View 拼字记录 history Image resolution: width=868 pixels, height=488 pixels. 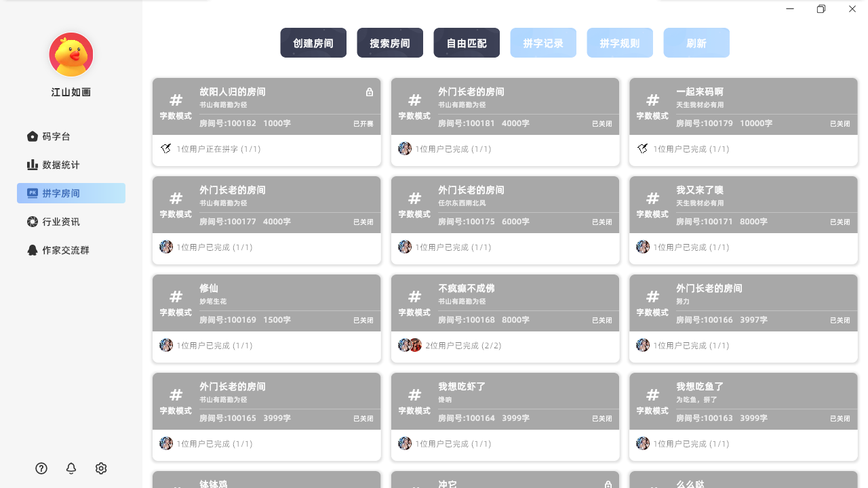(x=543, y=43)
